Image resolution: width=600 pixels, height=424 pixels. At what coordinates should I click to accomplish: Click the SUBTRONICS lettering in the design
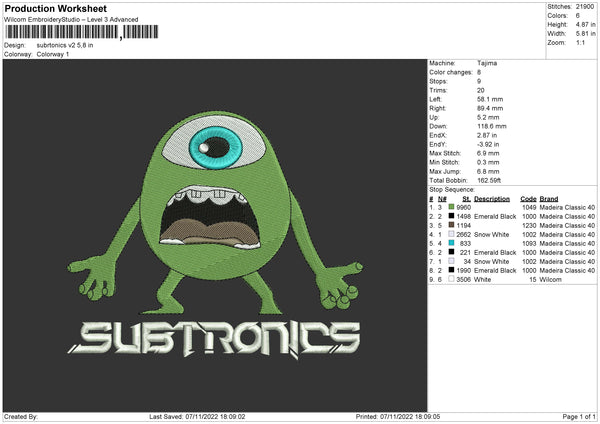pyautogui.click(x=214, y=339)
